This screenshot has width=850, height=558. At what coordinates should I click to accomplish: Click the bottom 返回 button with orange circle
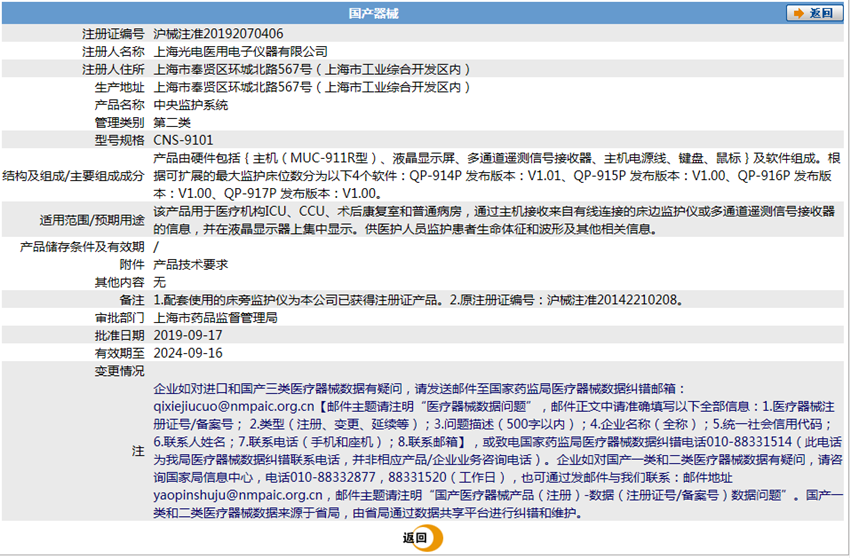[x=422, y=538]
